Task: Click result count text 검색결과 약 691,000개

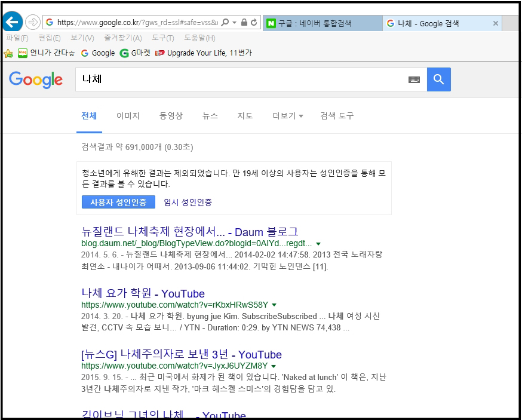Action: pos(121,147)
